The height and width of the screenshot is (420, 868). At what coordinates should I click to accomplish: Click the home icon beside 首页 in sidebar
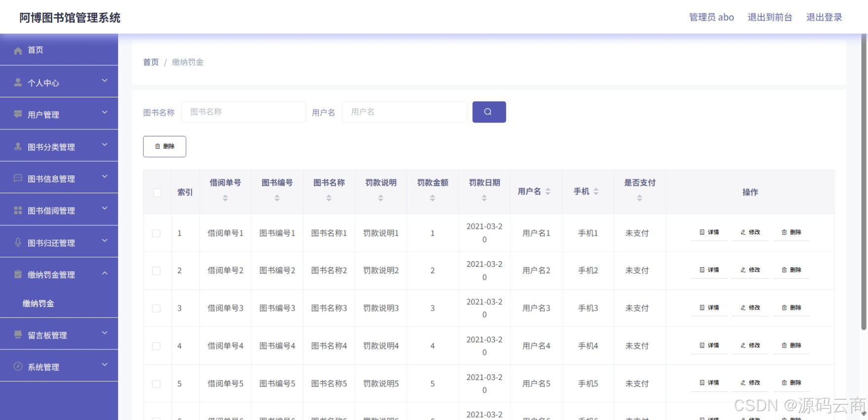(18, 50)
